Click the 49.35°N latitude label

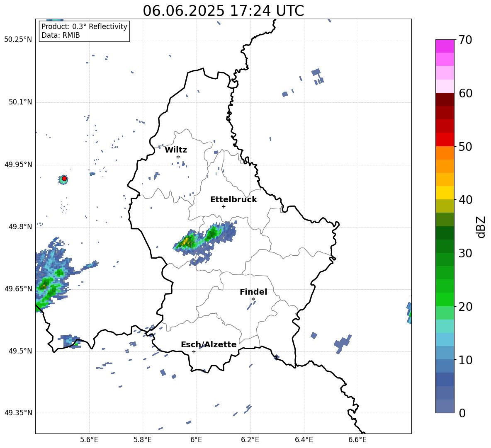click(x=18, y=413)
